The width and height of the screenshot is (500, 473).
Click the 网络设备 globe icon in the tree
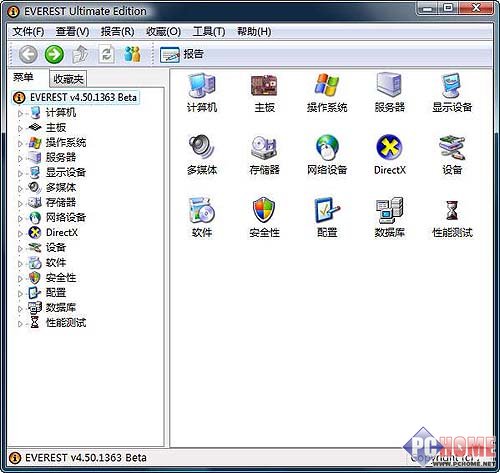(x=35, y=217)
